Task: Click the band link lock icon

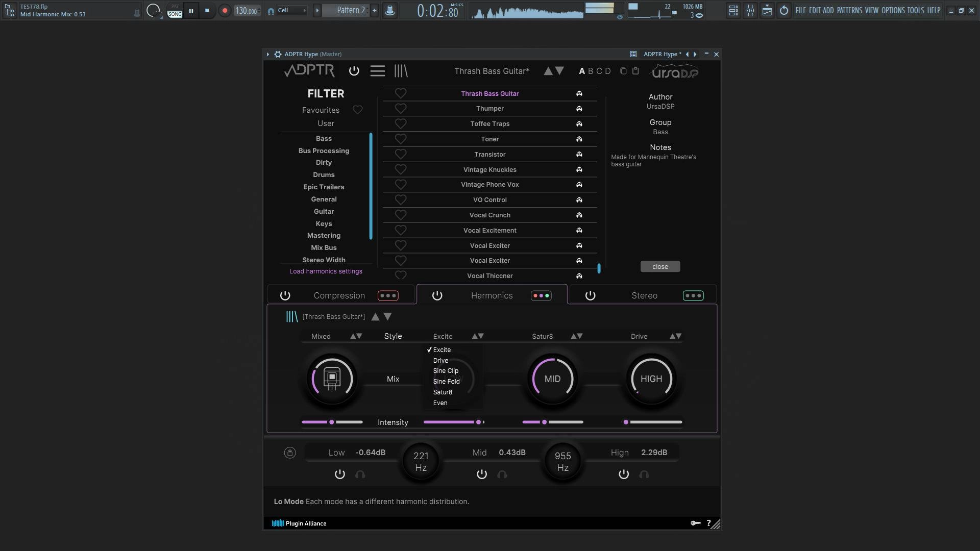Action: (x=290, y=453)
